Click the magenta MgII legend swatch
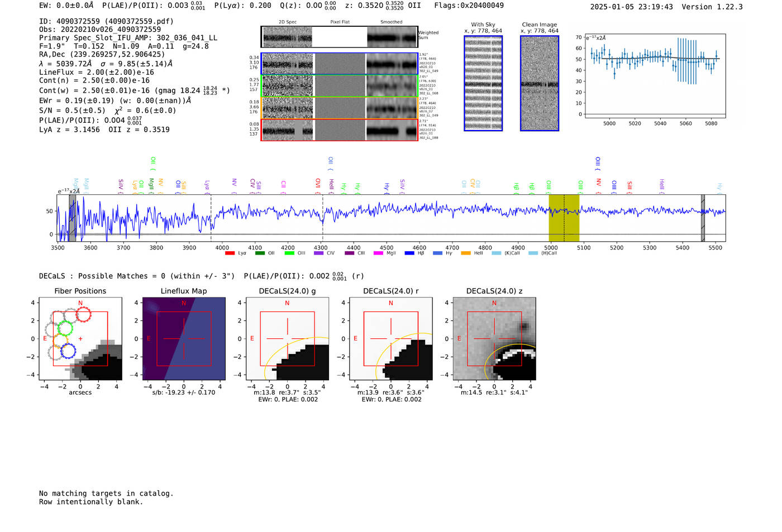Screen dimensions: 782x532 pos(379,253)
